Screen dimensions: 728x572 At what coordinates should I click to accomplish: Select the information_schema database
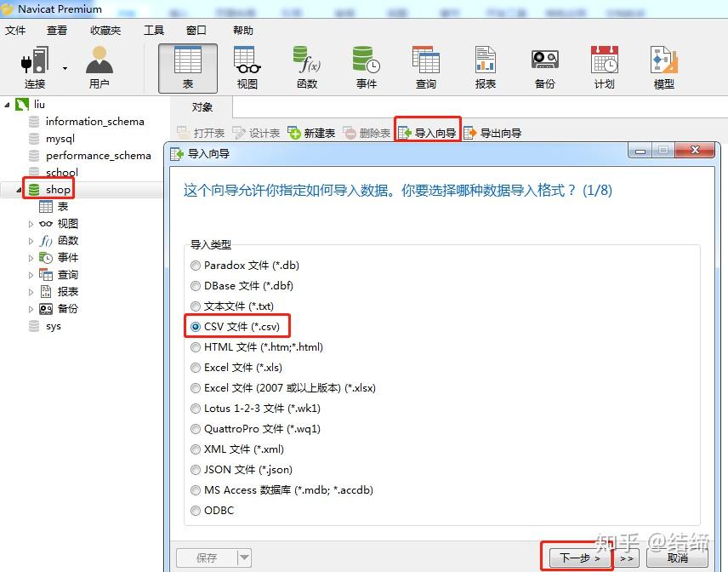coord(94,121)
